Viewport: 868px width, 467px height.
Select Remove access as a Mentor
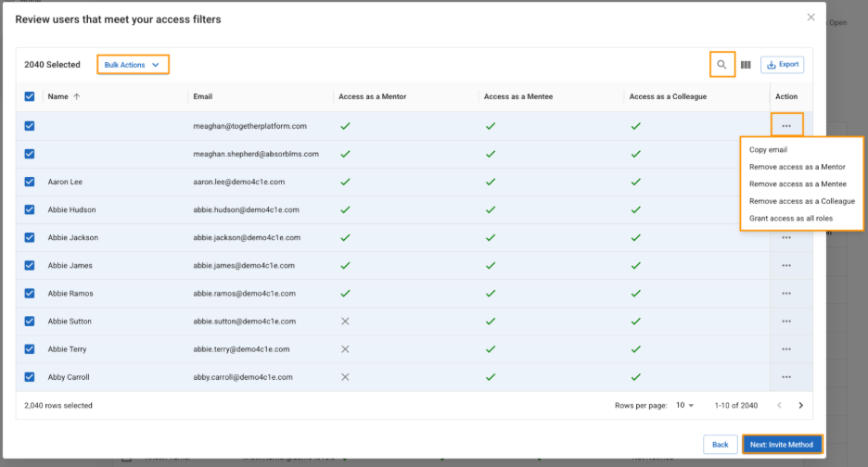point(797,167)
